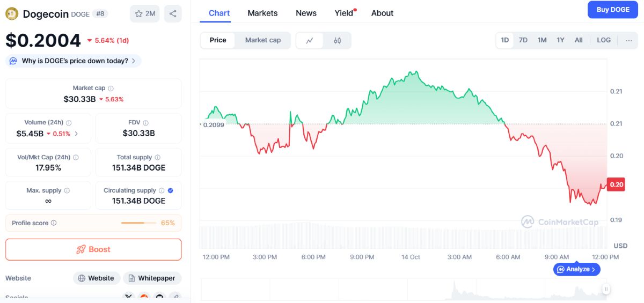Viewport: 644px width, 303px height.
Task: Open the last social link icon
Action: pyautogui.click(x=175, y=297)
